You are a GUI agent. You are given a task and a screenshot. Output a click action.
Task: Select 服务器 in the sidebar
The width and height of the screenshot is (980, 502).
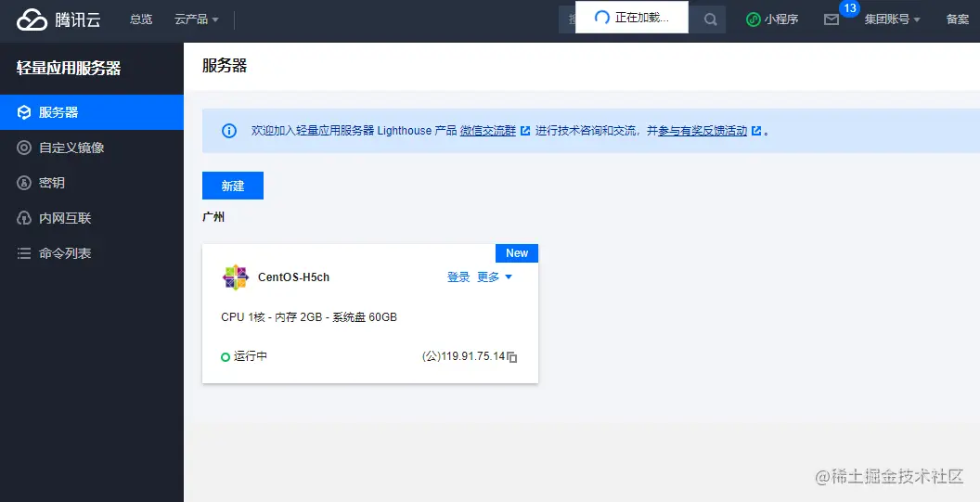click(92, 112)
